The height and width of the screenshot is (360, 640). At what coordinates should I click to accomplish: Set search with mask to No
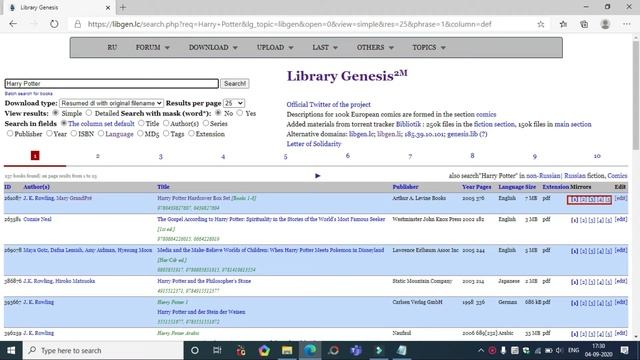tap(218, 113)
